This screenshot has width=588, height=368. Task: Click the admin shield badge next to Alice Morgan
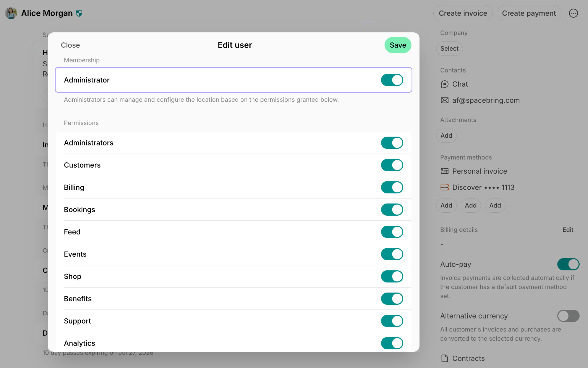click(79, 13)
